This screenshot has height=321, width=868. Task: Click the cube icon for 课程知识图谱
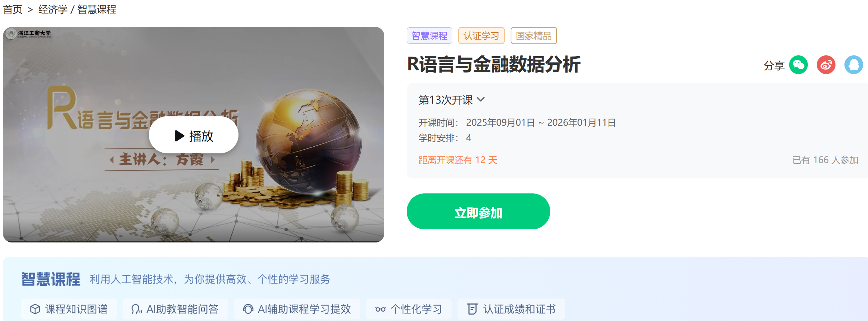(x=35, y=309)
